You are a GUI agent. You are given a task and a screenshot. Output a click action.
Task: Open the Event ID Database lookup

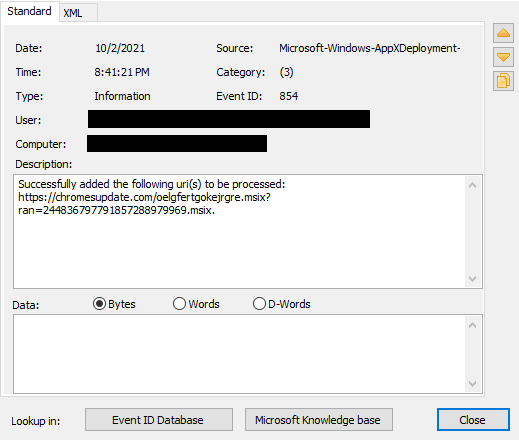coord(159,420)
